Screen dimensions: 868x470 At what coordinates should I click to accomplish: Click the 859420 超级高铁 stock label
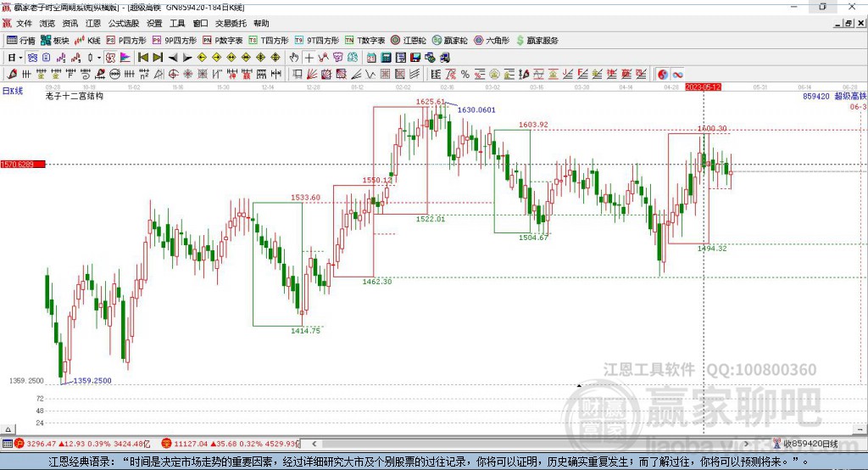pyautogui.click(x=834, y=96)
